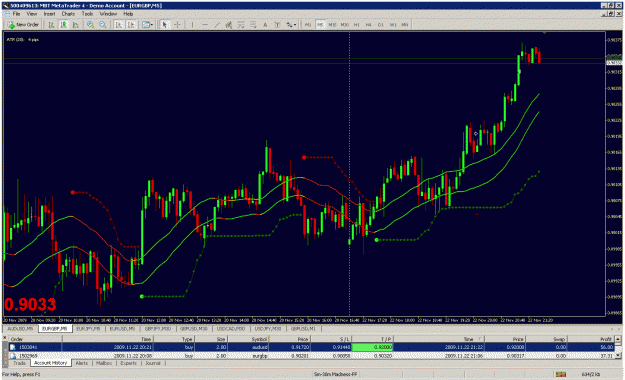This screenshot has height=380, width=625.
Task: Open the Charts menu
Action: (x=68, y=14)
